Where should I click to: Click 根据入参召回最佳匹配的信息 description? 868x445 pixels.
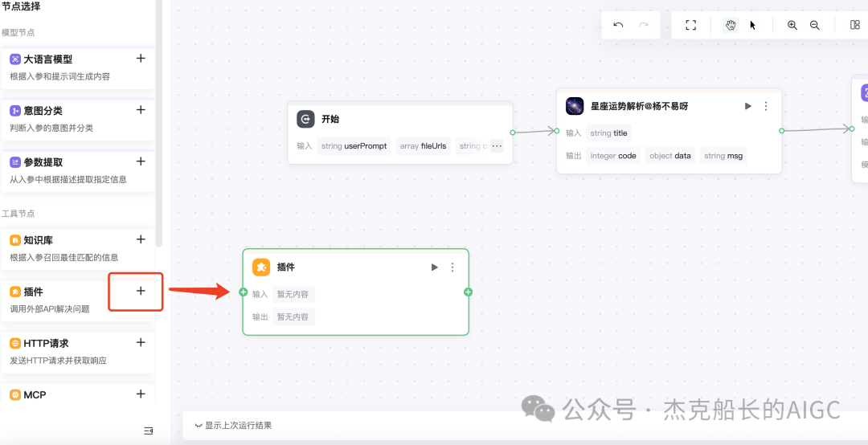(x=64, y=257)
